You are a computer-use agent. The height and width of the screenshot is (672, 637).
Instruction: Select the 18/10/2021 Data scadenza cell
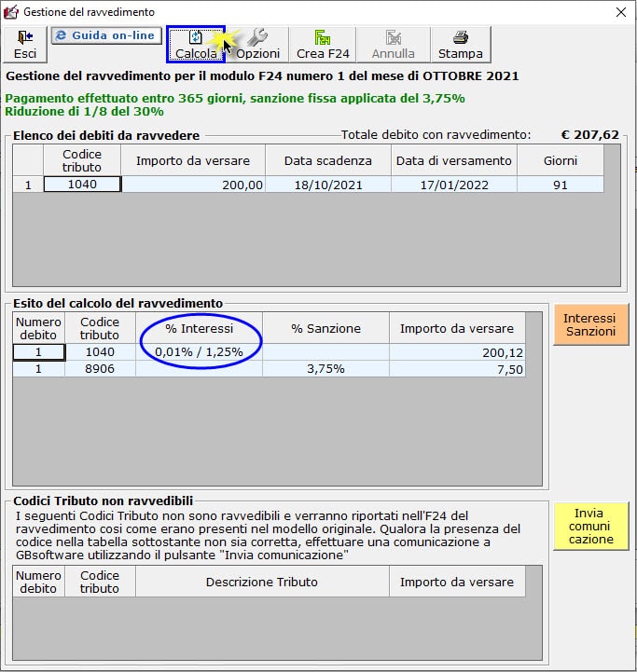[328, 185]
